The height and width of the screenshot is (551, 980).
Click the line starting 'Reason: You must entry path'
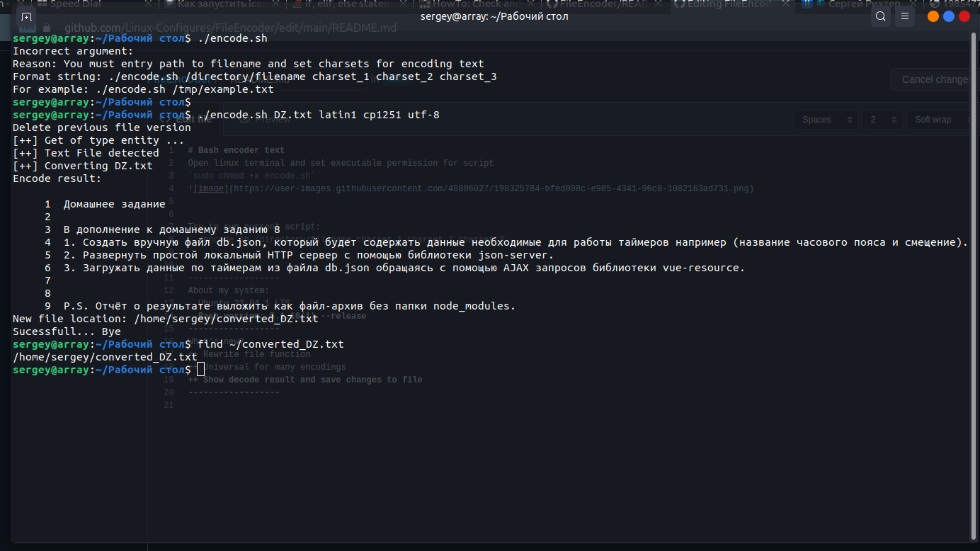[x=249, y=64]
